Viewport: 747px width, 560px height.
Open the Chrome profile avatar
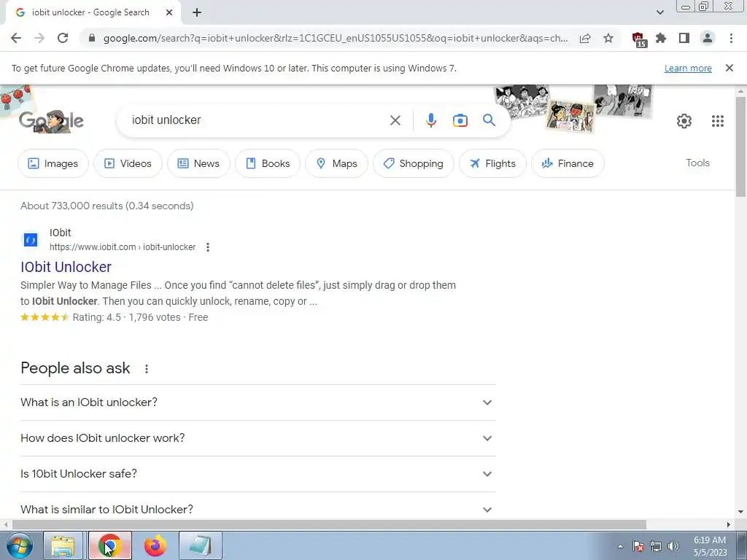click(708, 38)
